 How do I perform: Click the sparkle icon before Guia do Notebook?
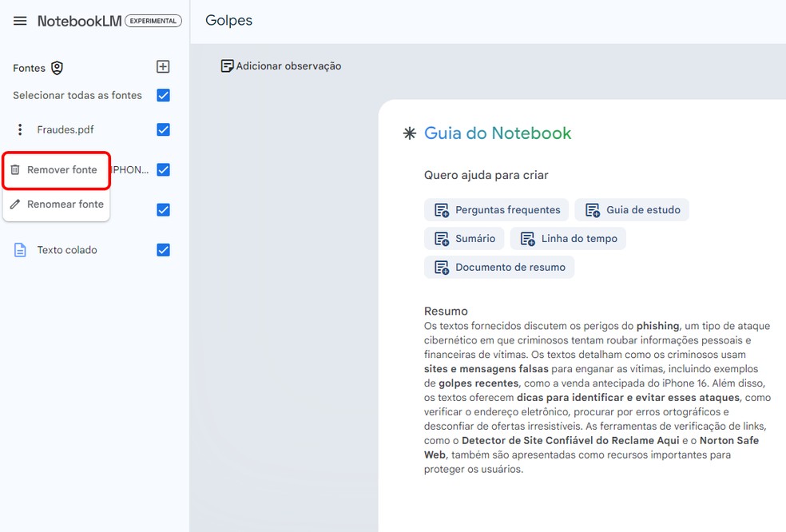(x=409, y=133)
